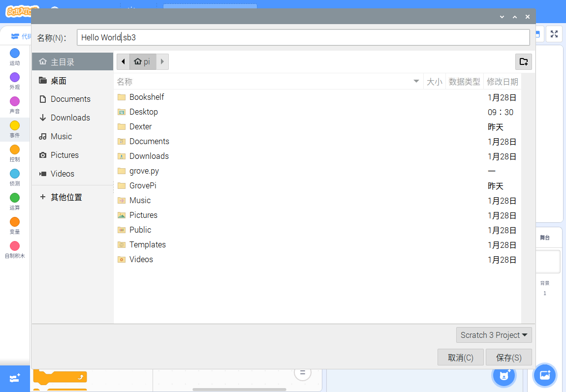Select the yellow Events category circle
This screenshot has width=566, height=392.
(x=15, y=125)
